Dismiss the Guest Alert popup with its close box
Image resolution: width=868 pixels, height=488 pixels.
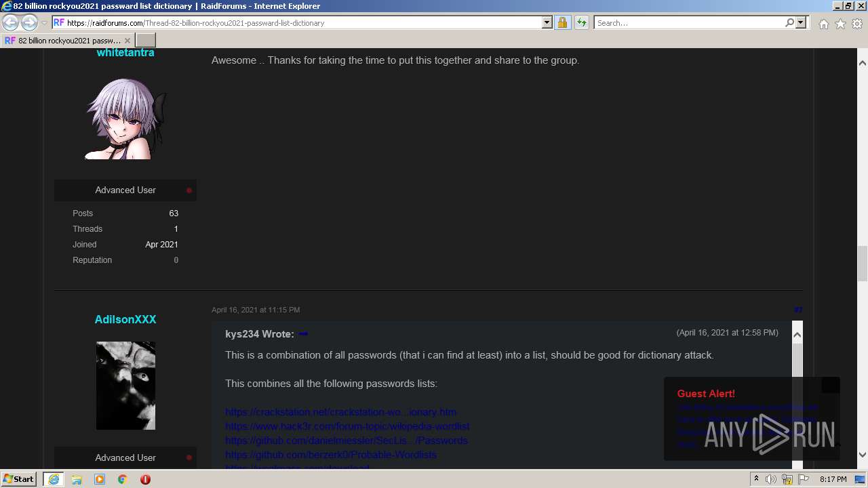[831, 386]
